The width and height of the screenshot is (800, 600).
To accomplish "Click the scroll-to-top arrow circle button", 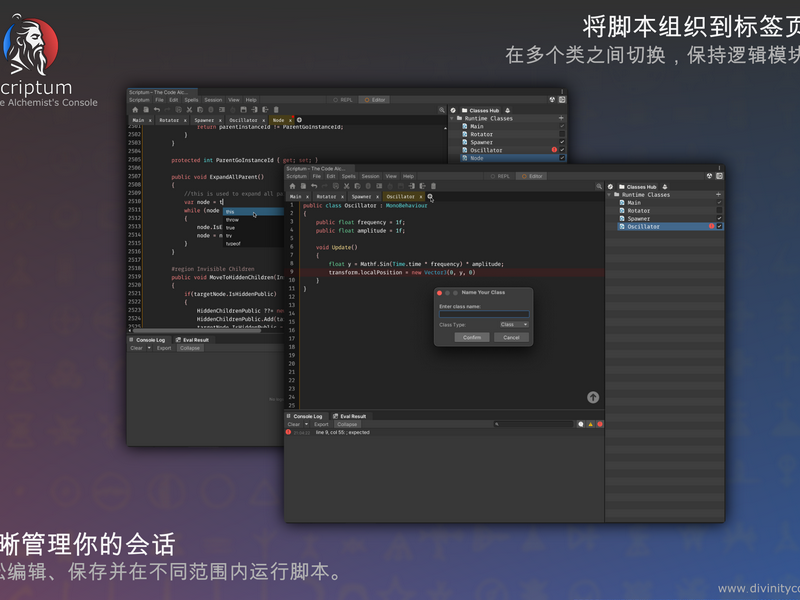I will point(593,397).
